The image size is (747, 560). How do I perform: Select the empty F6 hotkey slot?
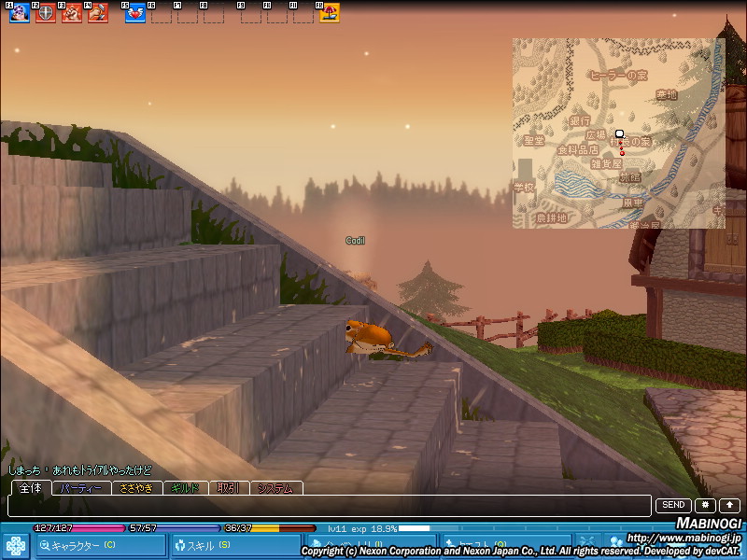point(161,14)
